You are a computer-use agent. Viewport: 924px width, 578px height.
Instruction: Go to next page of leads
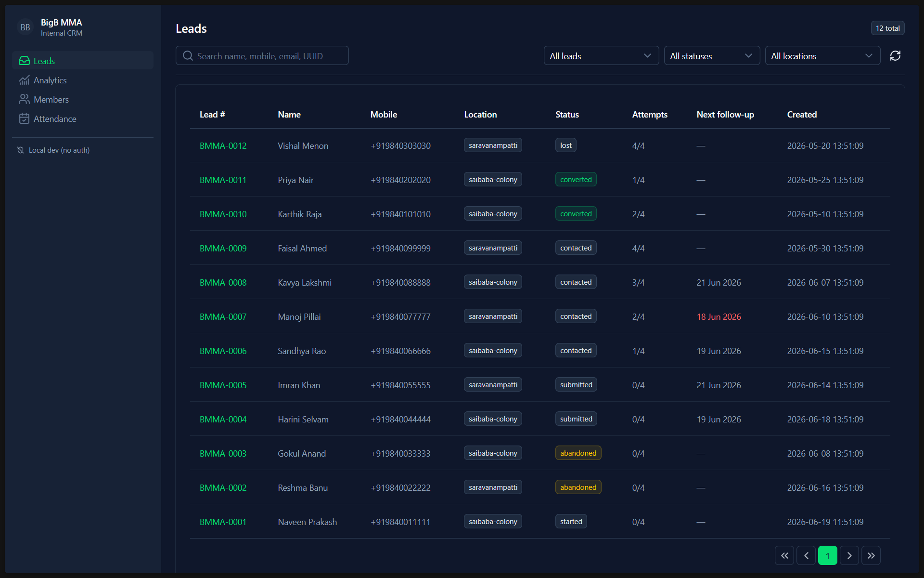849,555
